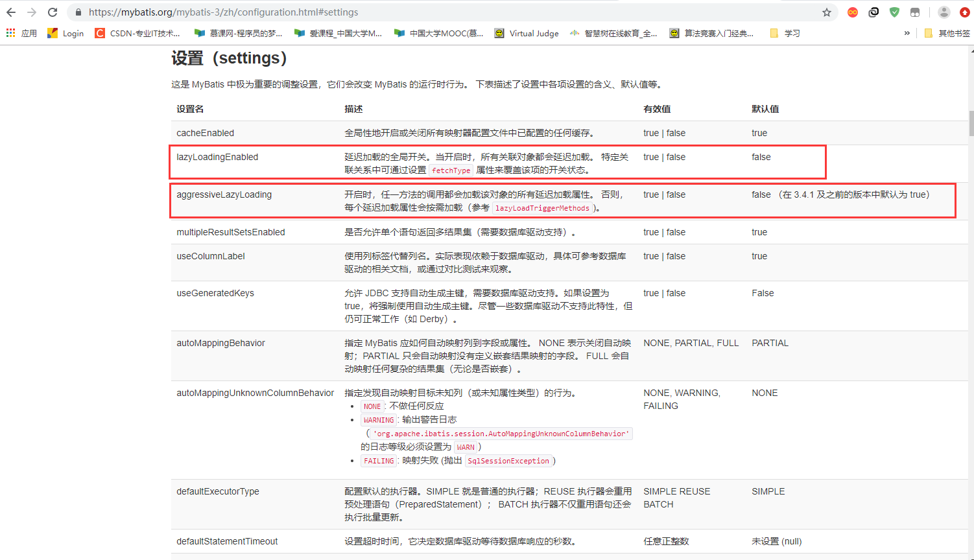Screen dimensions: 974x560
Task: Click the infinity-symbol extension icon
Action: 852,12
